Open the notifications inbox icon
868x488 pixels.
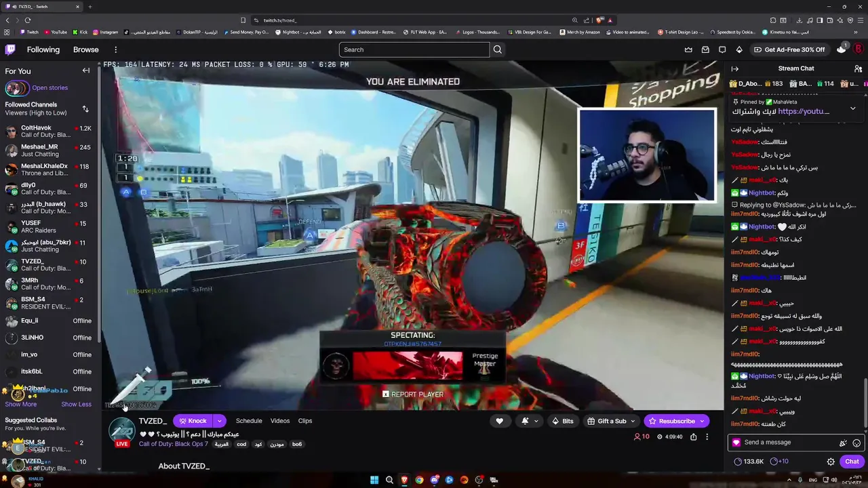pyautogui.click(x=705, y=49)
